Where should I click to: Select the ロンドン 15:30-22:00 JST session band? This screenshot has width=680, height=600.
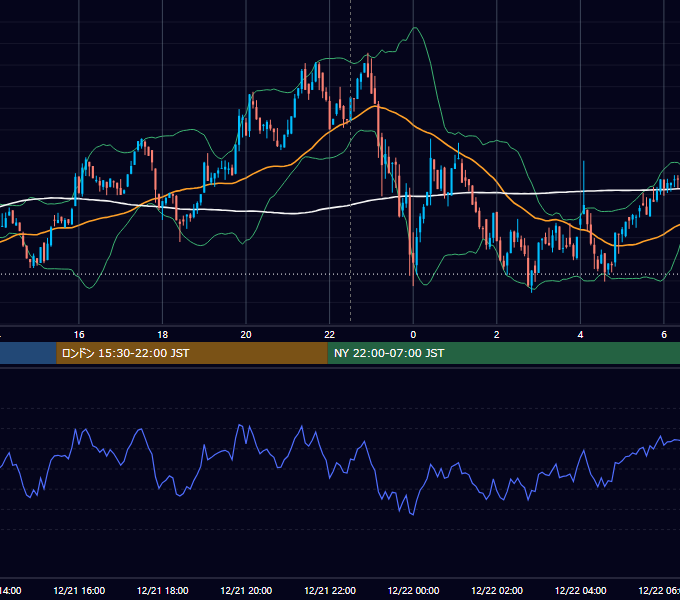(192, 353)
